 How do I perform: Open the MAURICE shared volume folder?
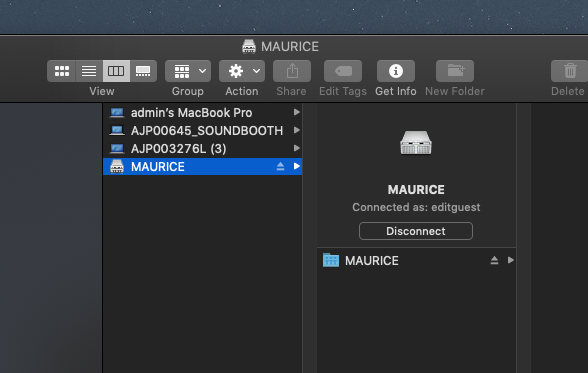(x=416, y=261)
